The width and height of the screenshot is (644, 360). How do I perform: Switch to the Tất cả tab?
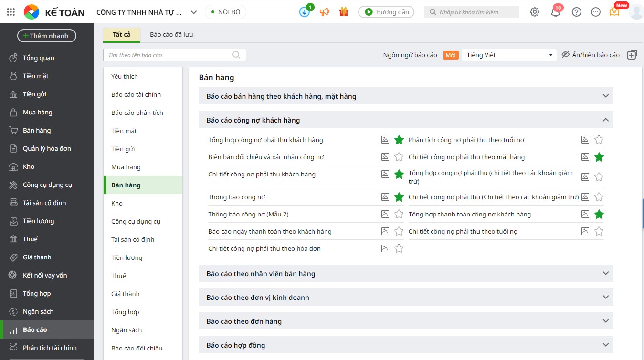(x=122, y=35)
